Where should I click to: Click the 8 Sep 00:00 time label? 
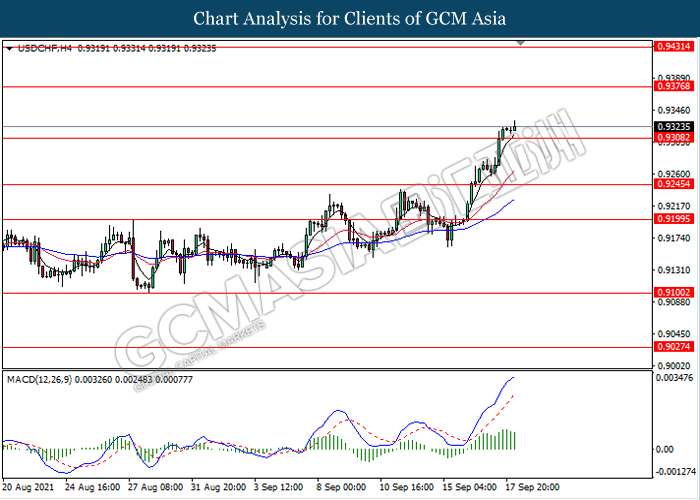coord(342,487)
